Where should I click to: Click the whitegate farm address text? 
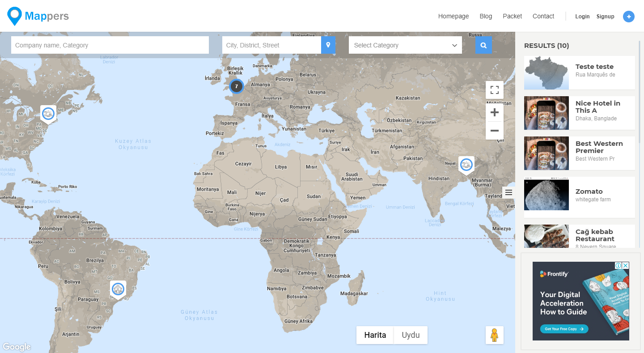(593, 200)
